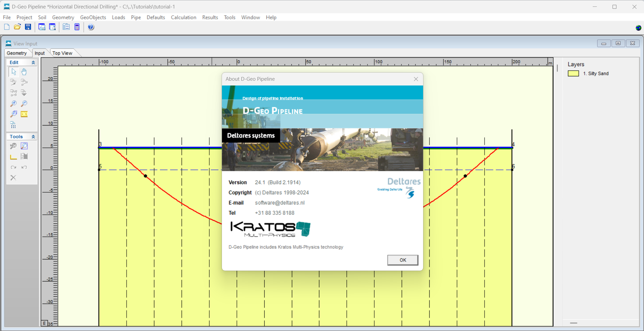644x331 pixels.
Task: Switch to the Geometry tab
Action: [17, 53]
